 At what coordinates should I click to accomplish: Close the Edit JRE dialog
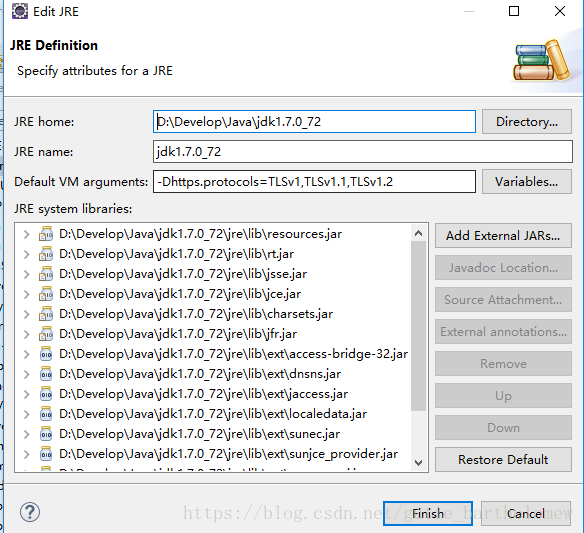[560, 11]
